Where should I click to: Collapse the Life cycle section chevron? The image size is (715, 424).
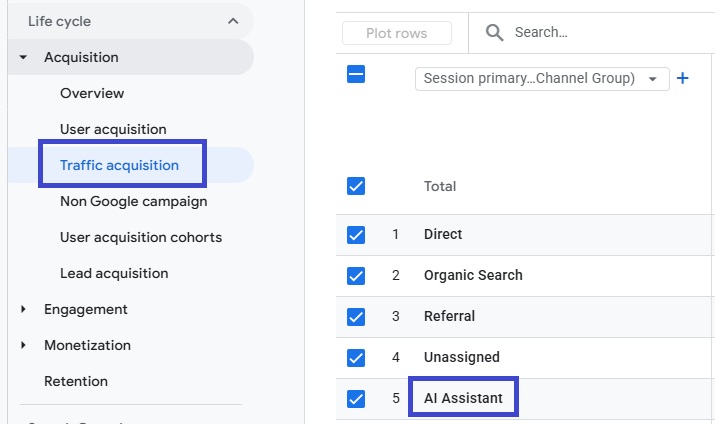tap(233, 21)
